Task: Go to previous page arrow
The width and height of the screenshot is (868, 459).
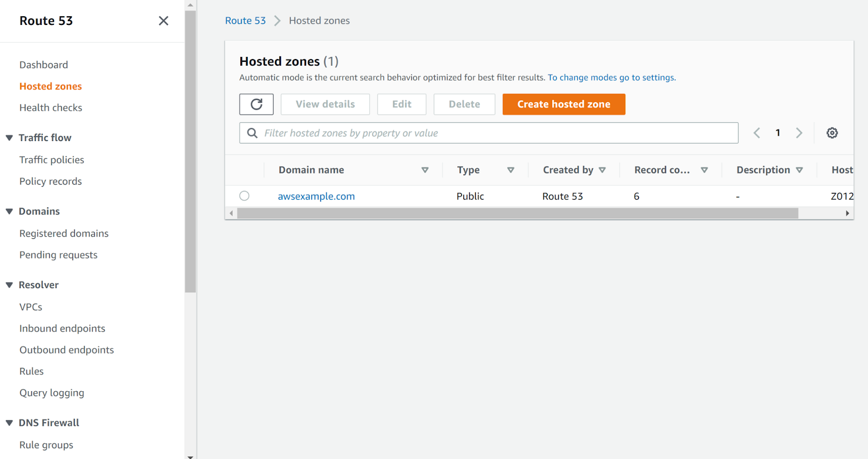Action: point(757,133)
